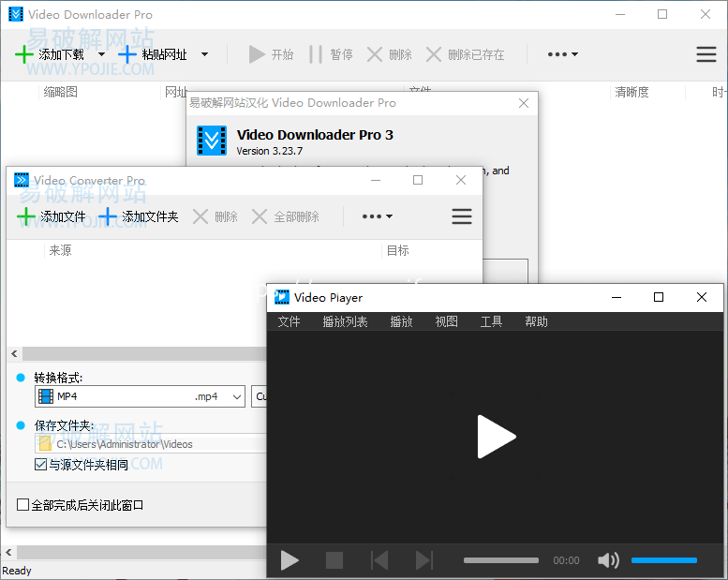This screenshot has height=580, width=728.
Task: Open the 视图 menu in Video Player
Action: (446, 321)
